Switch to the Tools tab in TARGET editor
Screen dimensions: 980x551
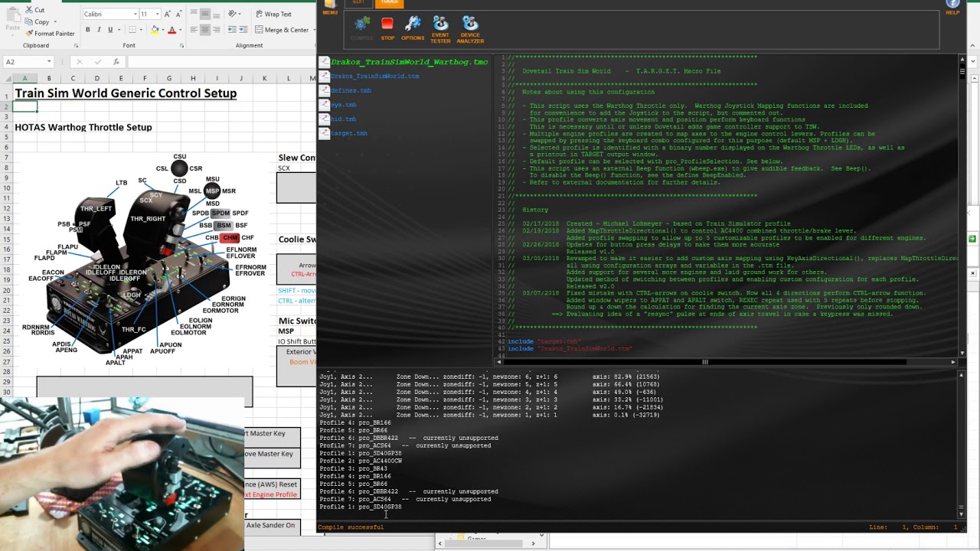coord(389,3)
